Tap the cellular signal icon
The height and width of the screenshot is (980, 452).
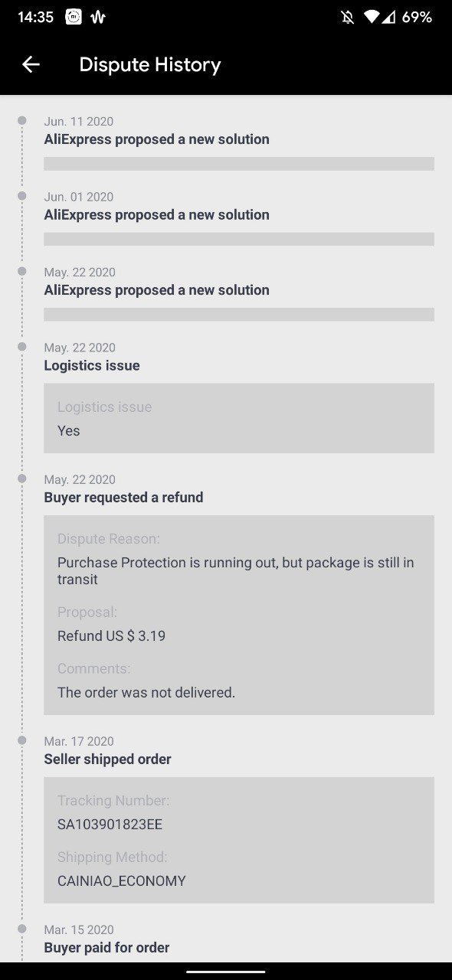tap(389, 17)
